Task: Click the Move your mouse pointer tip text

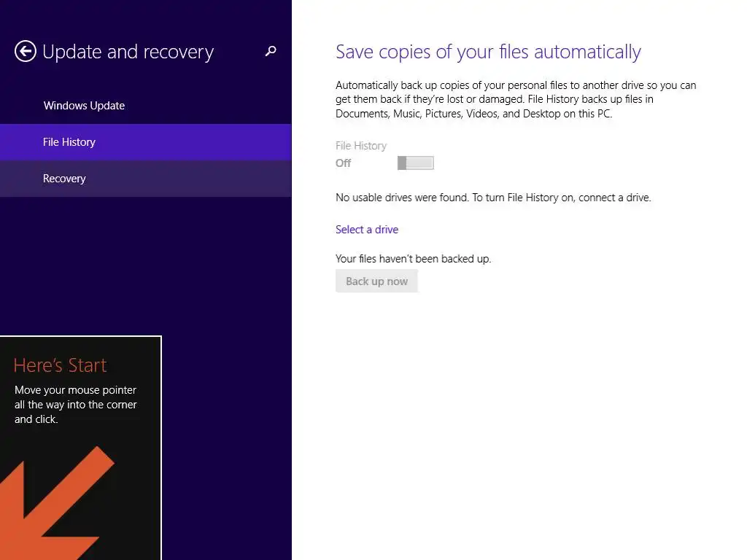Action: coord(75,405)
